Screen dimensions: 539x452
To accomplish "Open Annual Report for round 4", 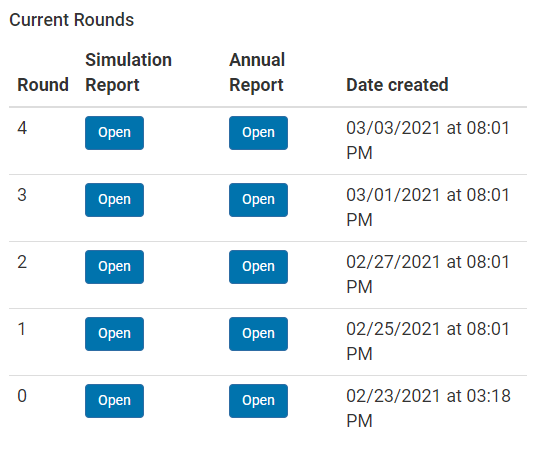I will pyautogui.click(x=258, y=133).
